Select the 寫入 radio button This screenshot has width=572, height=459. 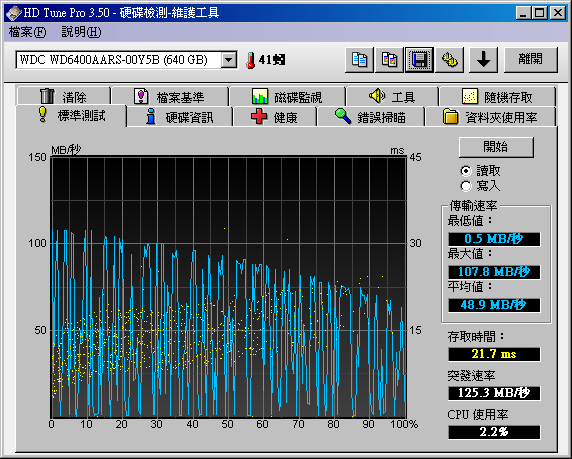click(466, 186)
